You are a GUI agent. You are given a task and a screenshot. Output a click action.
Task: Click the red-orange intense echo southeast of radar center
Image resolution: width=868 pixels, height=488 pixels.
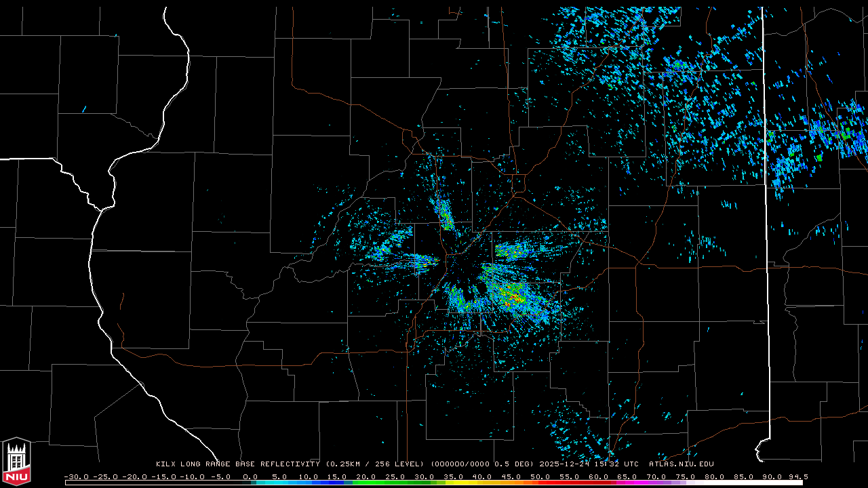[x=517, y=297]
